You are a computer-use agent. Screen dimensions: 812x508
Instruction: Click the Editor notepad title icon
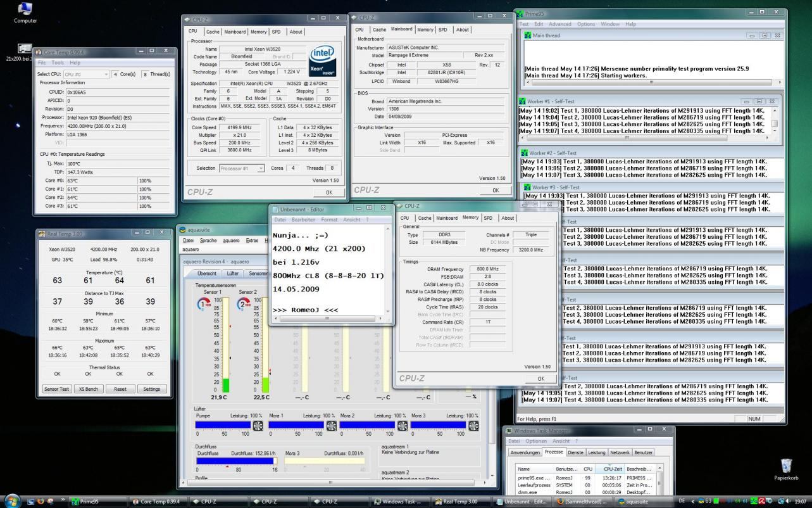coord(275,209)
